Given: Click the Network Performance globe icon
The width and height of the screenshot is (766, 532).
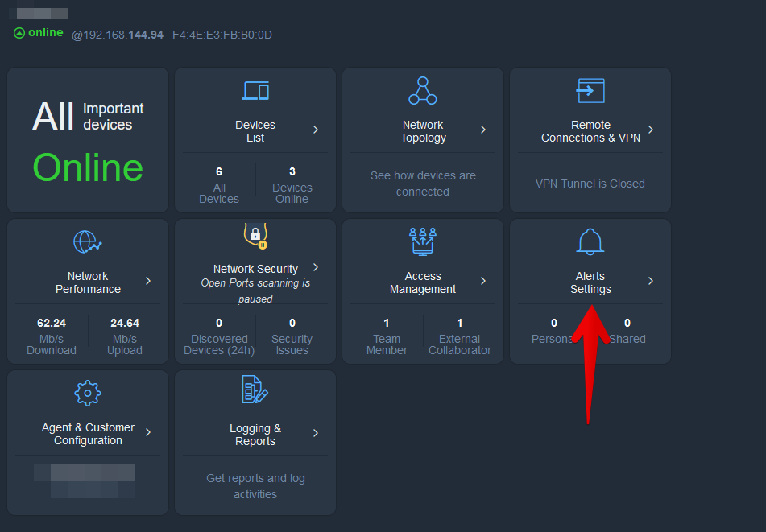Looking at the screenshot, I should (88, 242).
